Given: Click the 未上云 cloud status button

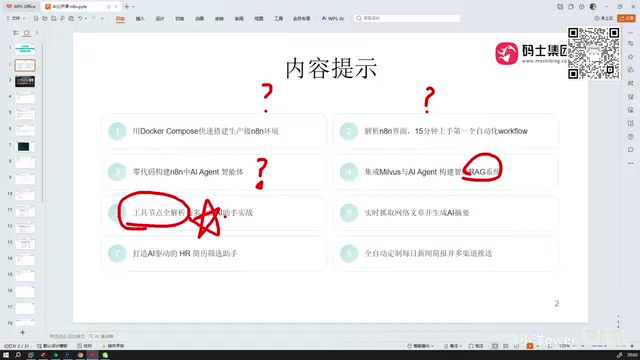Looking at the screenshot, I should tap(604, 18).
